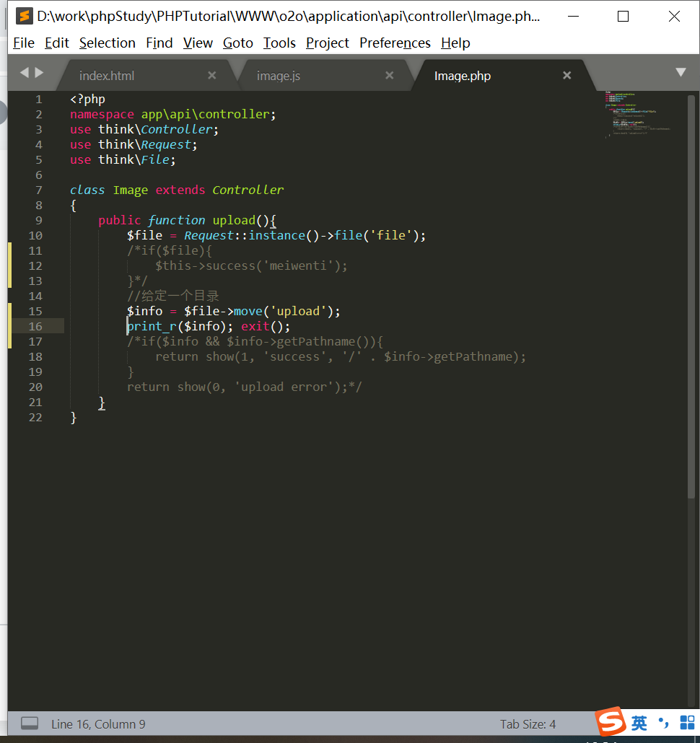
Task: Click the 'upload' function name
Action: (234, 221)
